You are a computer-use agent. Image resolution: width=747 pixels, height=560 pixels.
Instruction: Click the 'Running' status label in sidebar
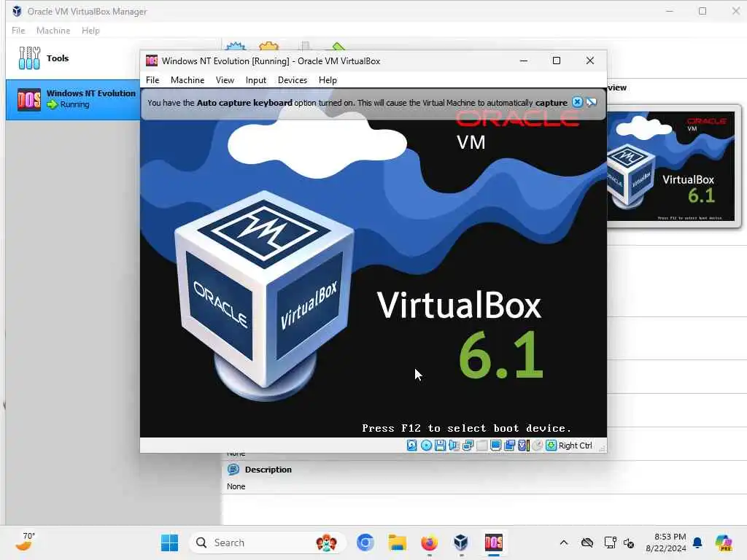tap(75, 104)
